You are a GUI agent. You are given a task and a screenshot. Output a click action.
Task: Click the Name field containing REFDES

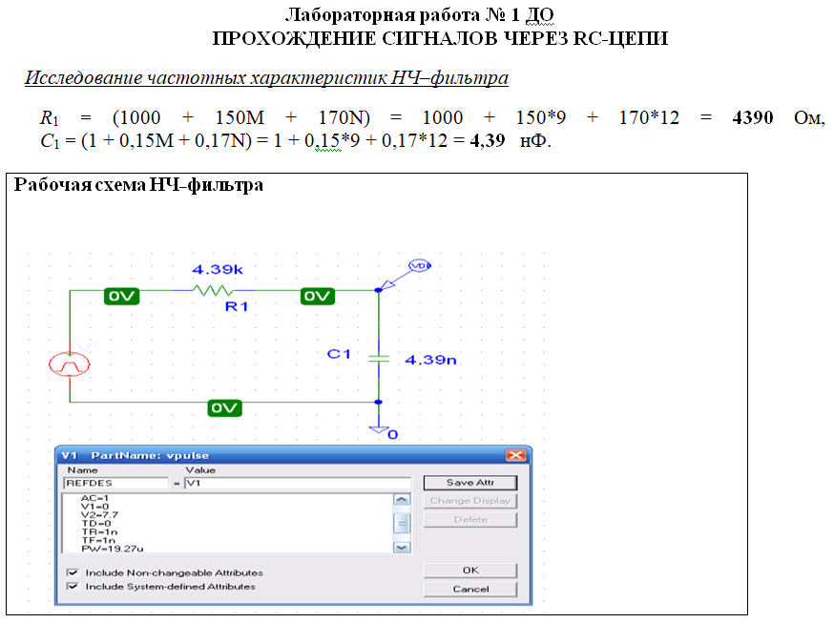coord(116,483)
